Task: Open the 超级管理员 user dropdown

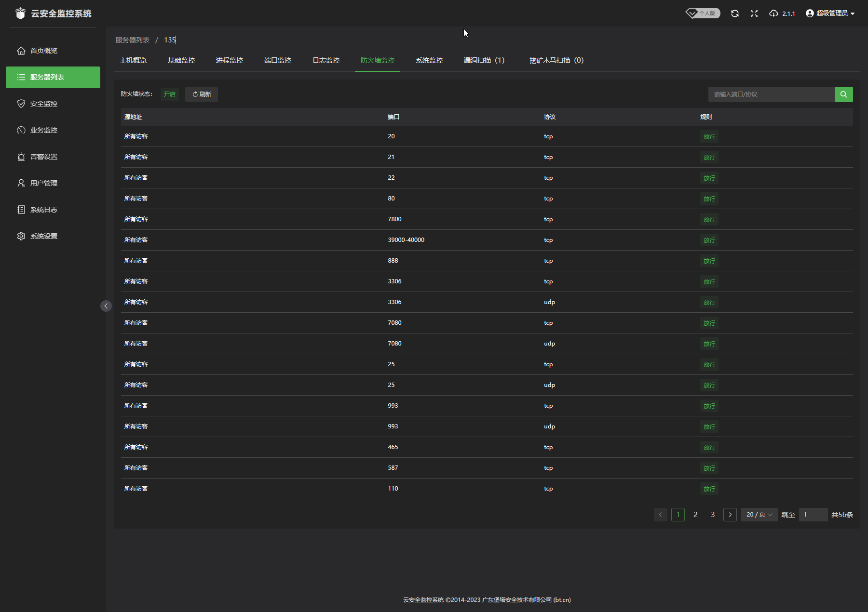Action: coord(830,13)
